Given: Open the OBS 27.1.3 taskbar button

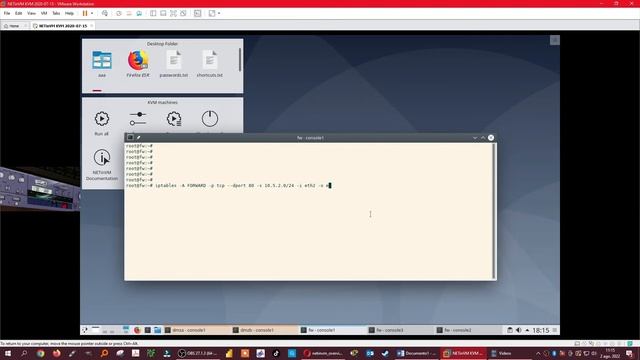Looking at the screenshot, I should (x=198, y=353).
